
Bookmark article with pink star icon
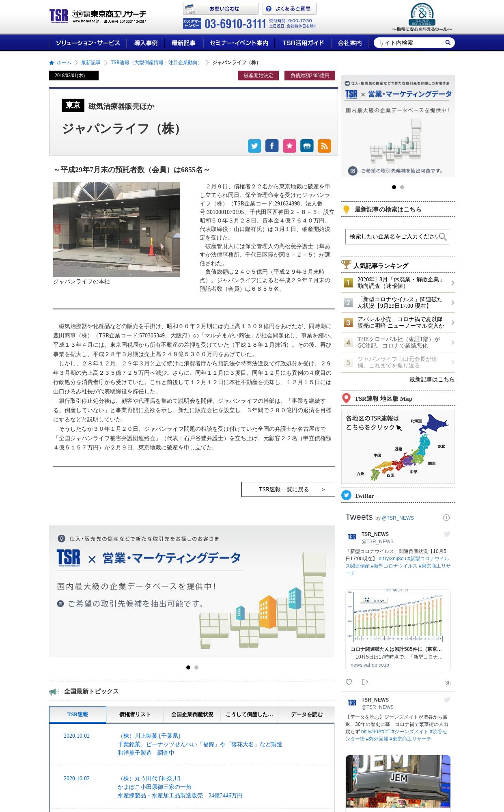click(289, 146)
